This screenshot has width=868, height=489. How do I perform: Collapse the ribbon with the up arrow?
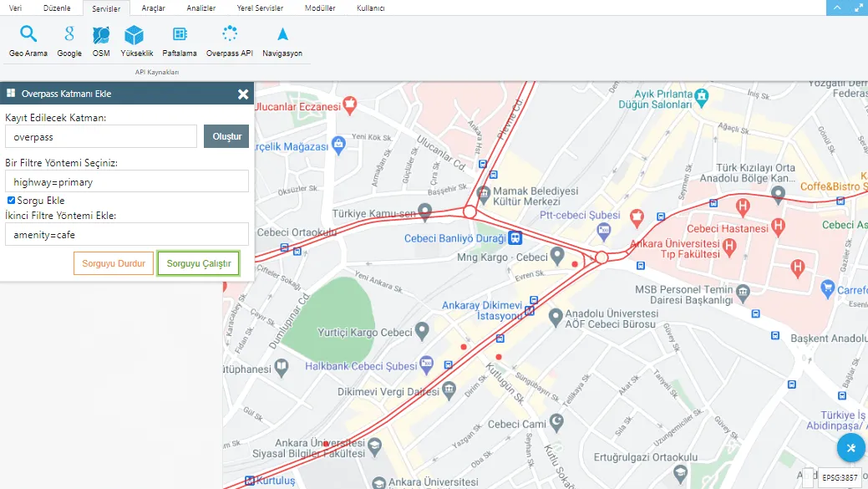point(837,8)
